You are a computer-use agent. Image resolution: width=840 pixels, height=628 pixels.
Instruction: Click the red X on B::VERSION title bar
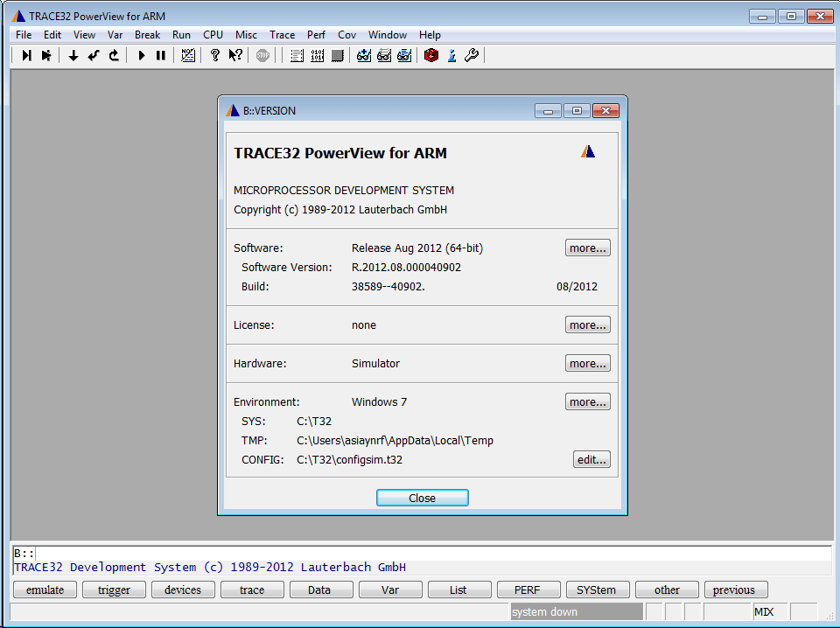tap(605, 111)
